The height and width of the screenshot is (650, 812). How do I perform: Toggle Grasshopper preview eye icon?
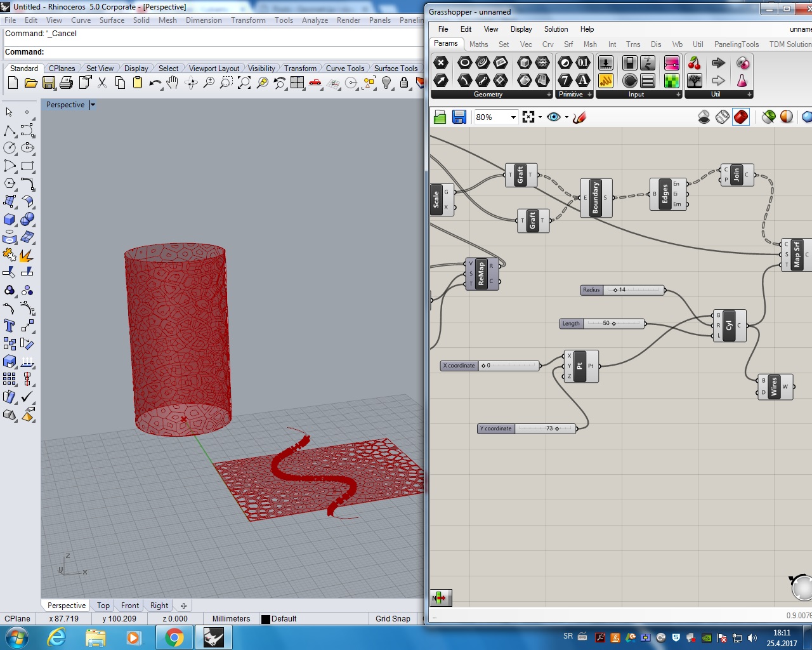[554, 117]
